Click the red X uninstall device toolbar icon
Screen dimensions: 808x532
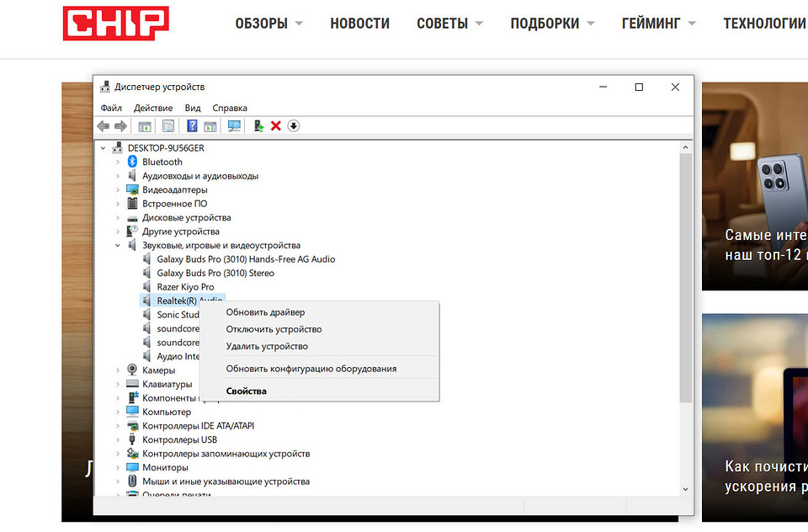(x=275, y=125)
